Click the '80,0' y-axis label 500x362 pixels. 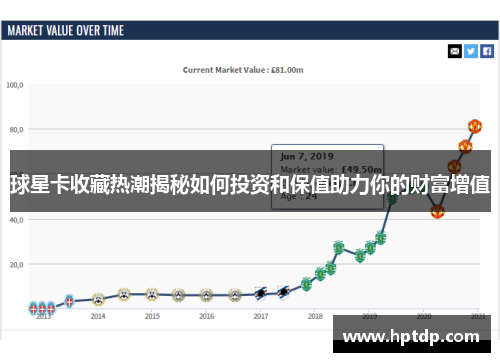pos(16,130)
